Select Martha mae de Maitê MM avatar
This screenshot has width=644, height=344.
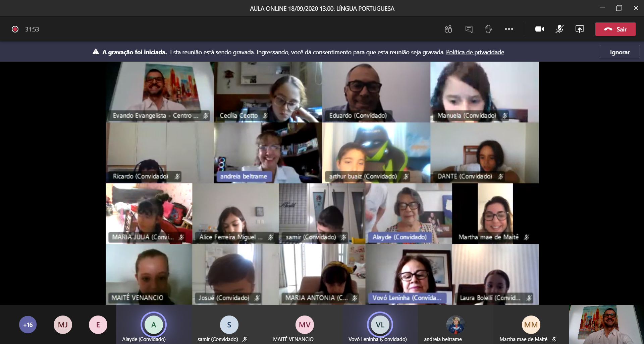pyautogui.click(x=531, y=325)
